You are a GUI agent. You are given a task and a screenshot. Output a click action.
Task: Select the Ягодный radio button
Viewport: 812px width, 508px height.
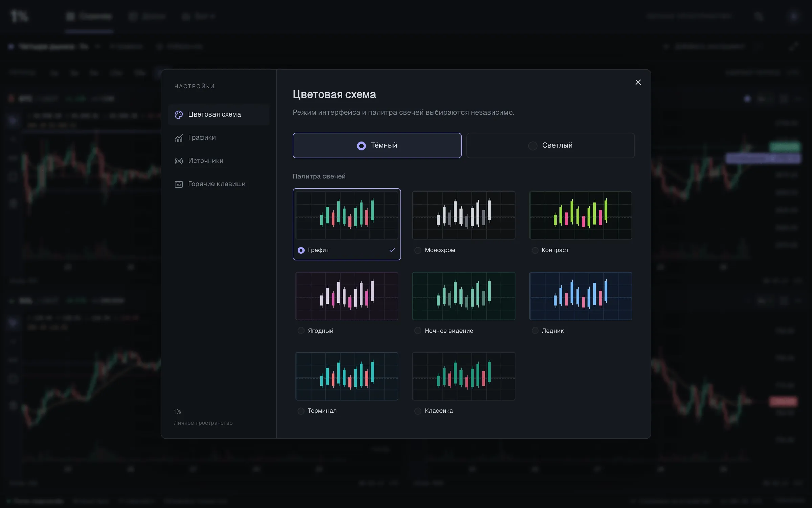[301, 331]
